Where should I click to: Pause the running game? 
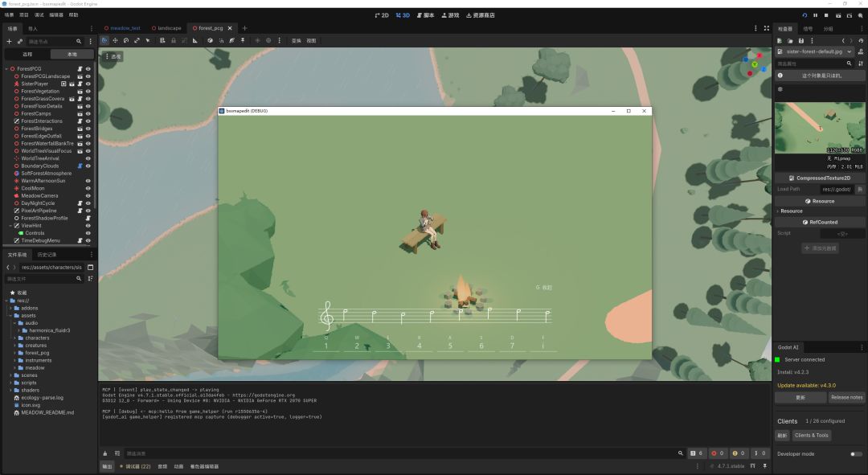point(815,15)
